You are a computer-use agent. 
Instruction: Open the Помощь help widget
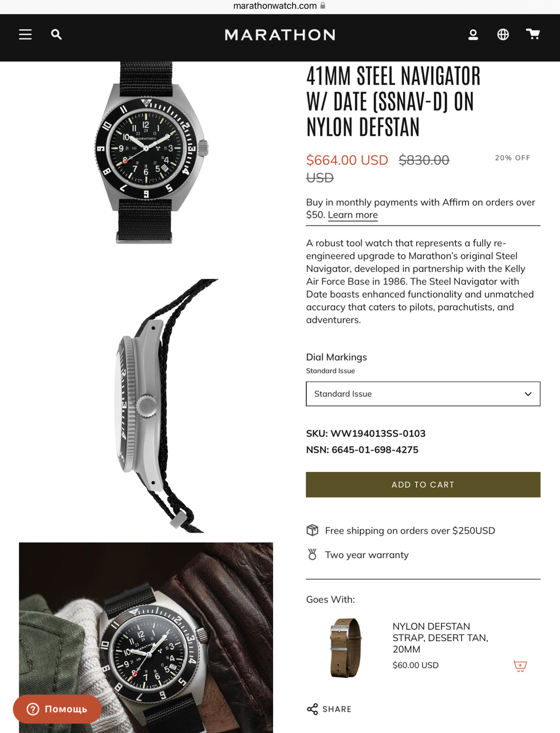(x=57, y=709)
